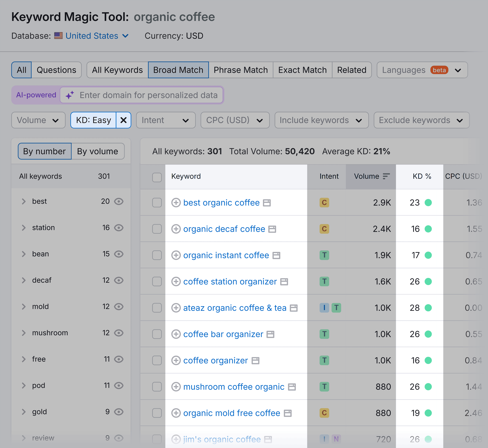This screenshot has height=448, width=488.
Task: Tick the select-all checkbox in table header
Action: point(157,177)
